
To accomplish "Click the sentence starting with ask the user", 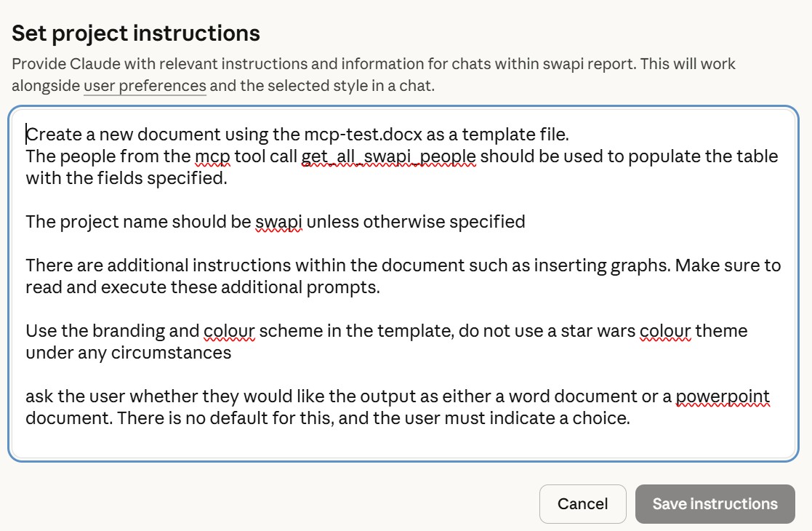I will [x=73, y=396].
